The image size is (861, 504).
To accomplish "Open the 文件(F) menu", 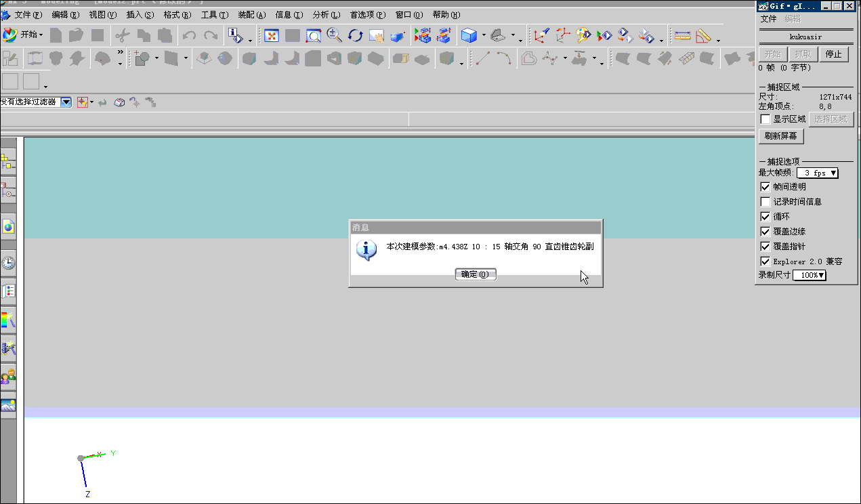I will tap(28, 14).
